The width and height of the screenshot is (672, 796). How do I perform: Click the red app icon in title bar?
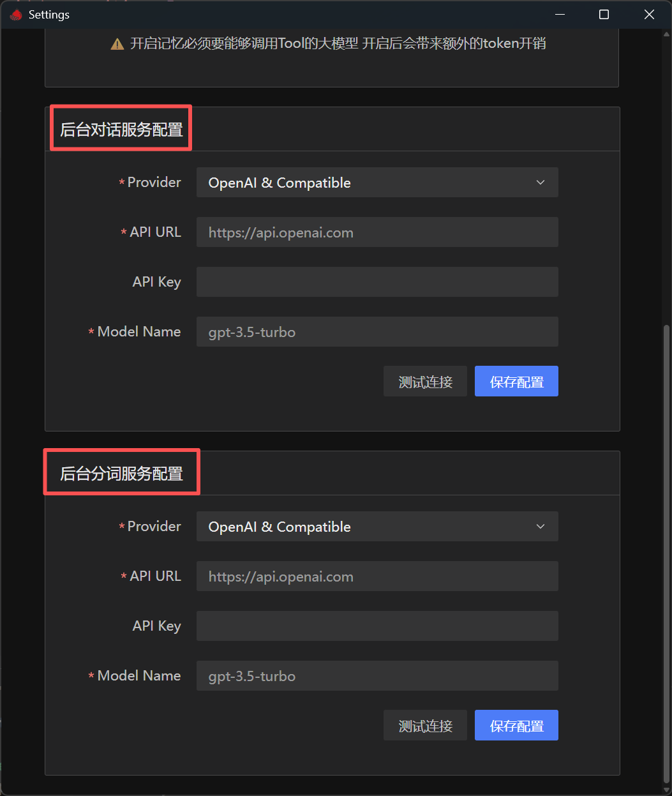pyautogui.click(x=17, y=15)
